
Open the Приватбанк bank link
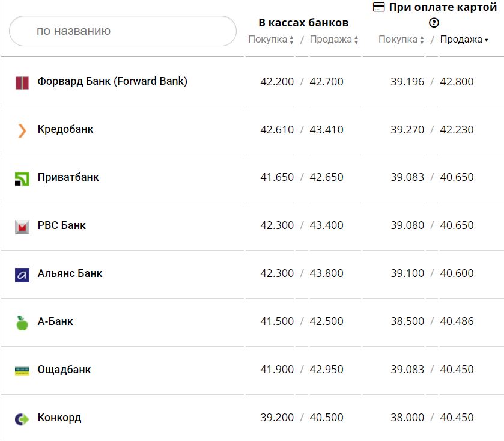coord(68,177)
